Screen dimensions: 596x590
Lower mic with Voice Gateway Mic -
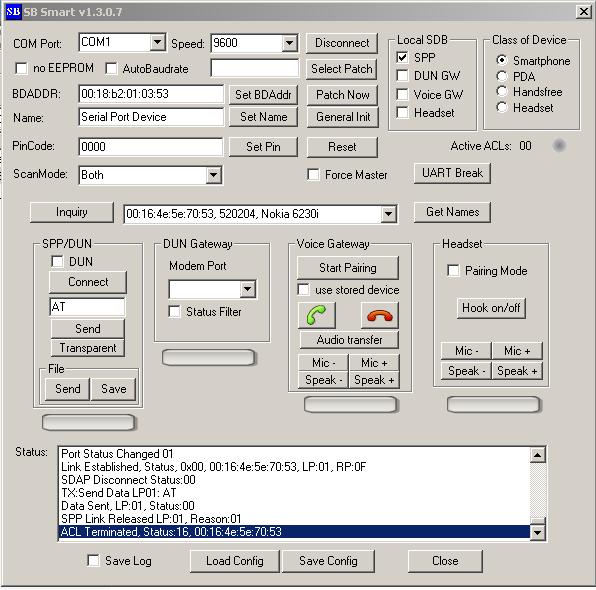[x=323, y=363]
